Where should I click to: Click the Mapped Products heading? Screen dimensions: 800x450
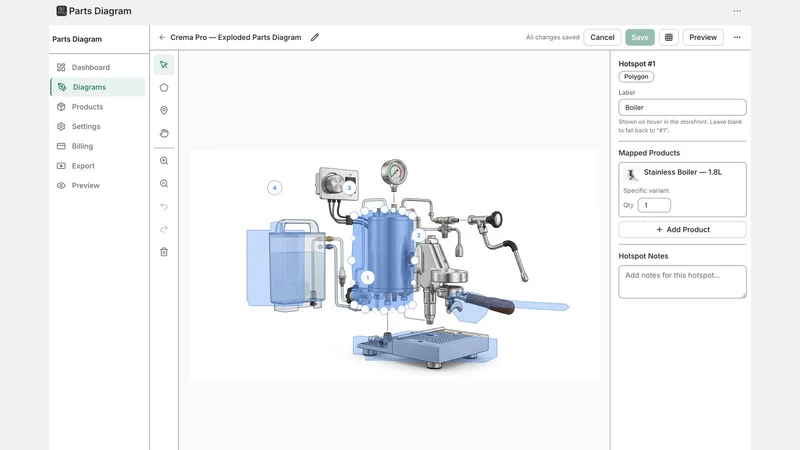click(x=649, y=153)
